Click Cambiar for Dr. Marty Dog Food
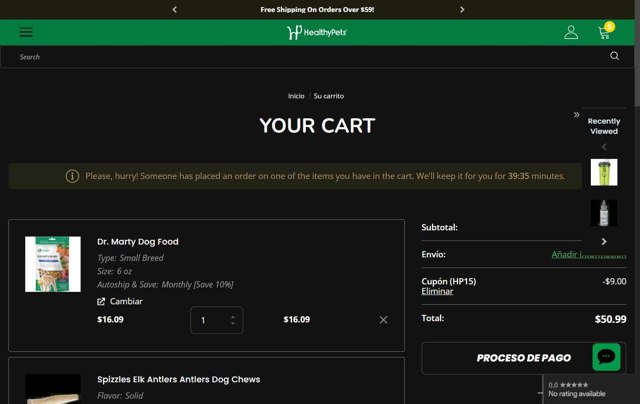 click(x=120, y=301)
